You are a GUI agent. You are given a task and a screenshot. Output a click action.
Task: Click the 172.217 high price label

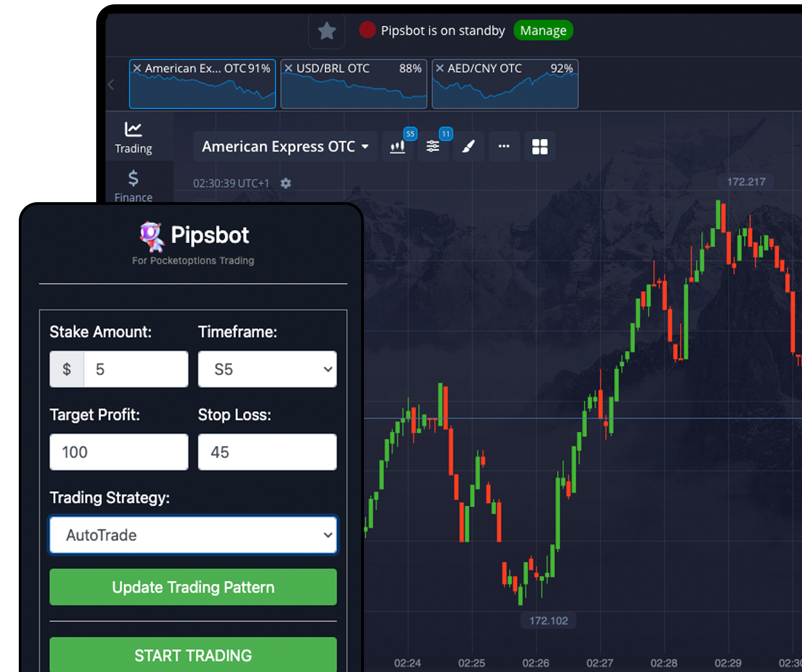pyautogui.click(x=746, y=182)
